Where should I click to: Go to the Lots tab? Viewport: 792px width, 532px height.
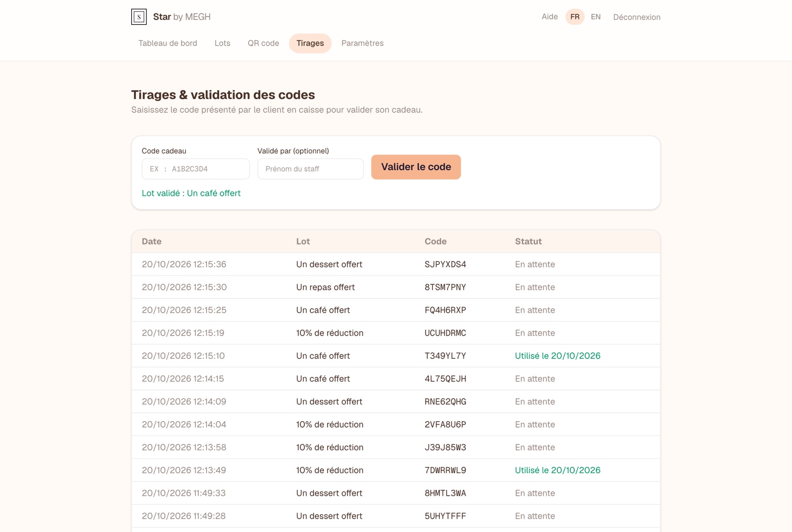[x=222, y=43]
